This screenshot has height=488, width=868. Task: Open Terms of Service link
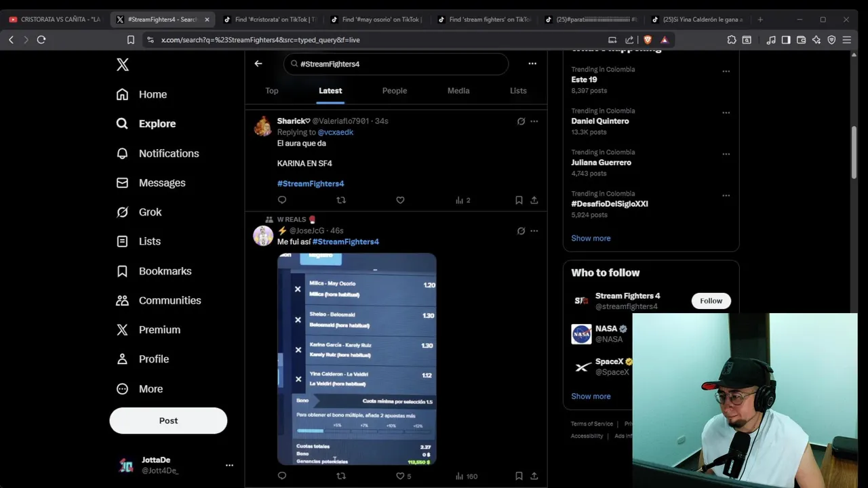point(592,424)
